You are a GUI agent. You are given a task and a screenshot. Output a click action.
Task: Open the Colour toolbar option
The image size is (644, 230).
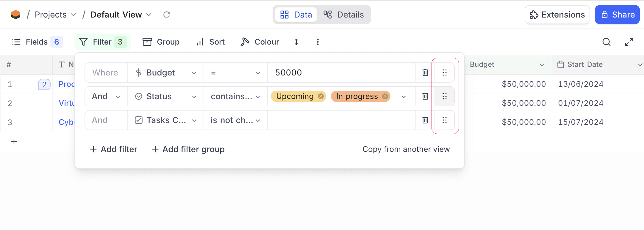click(x=260, y=42)
